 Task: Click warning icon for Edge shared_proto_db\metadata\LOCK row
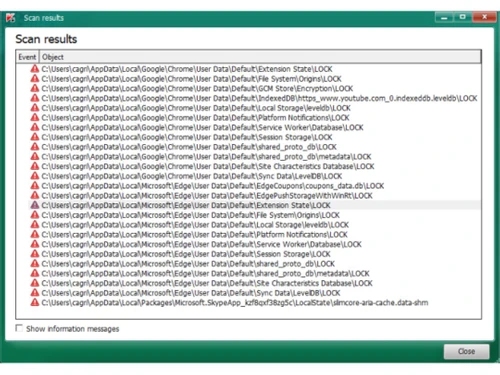pos(35,273)
